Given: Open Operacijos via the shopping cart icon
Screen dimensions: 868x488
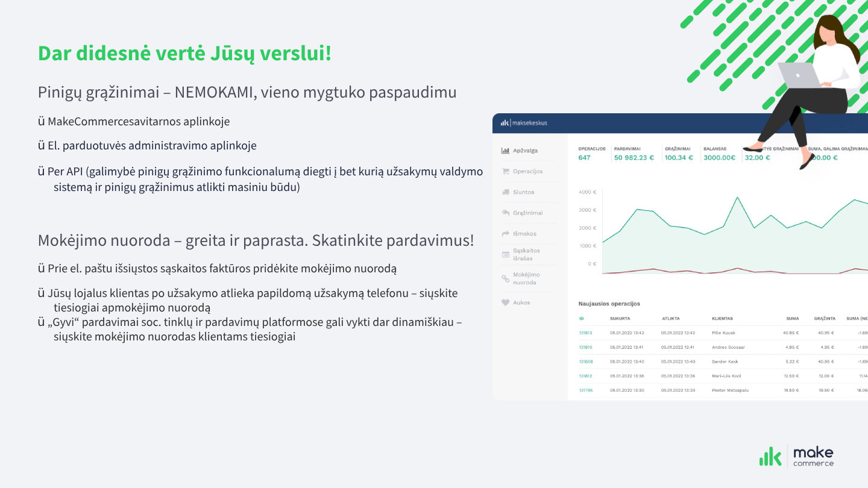Looking at the screenshot, I should click(x=505, y=171).
